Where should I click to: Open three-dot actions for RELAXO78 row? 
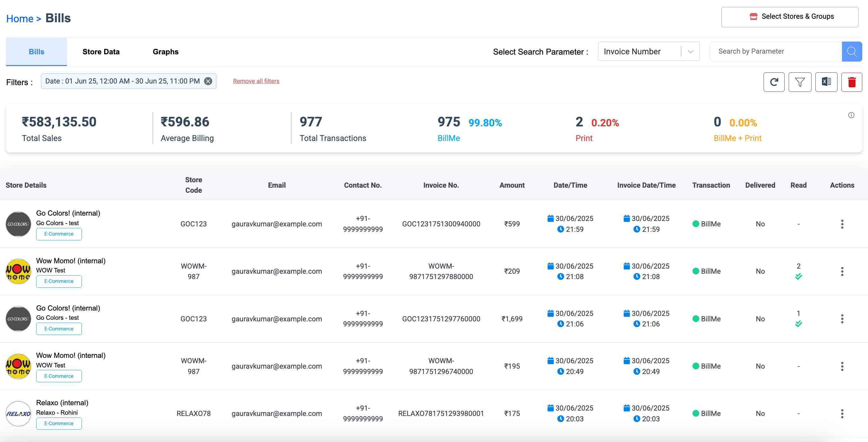click(x=842, y=414)
